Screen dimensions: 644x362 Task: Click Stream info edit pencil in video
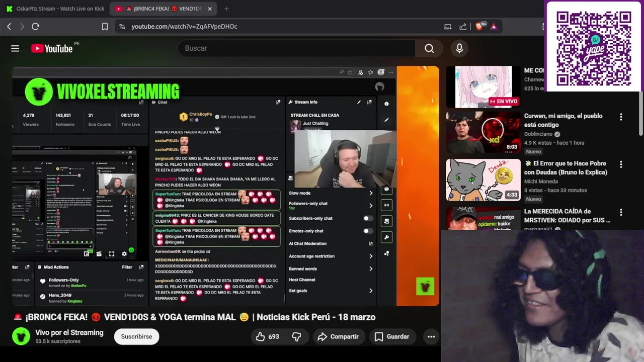pos(359,102)
